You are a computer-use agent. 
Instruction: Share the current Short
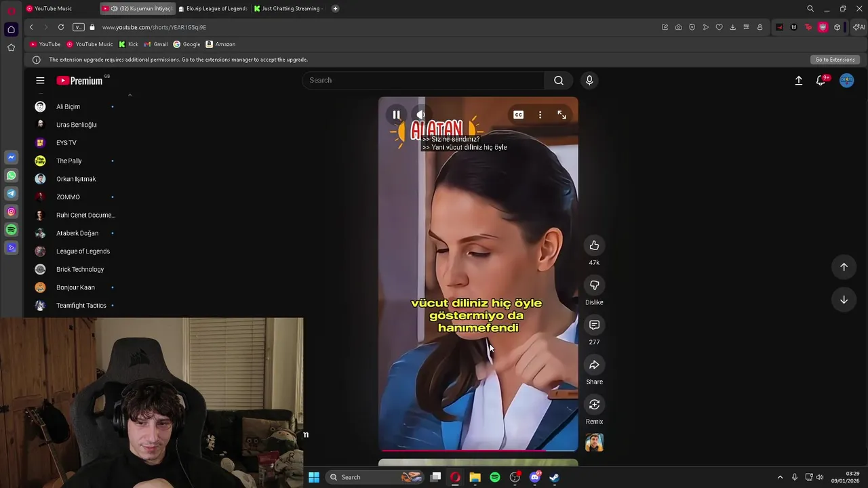[594, 365]
